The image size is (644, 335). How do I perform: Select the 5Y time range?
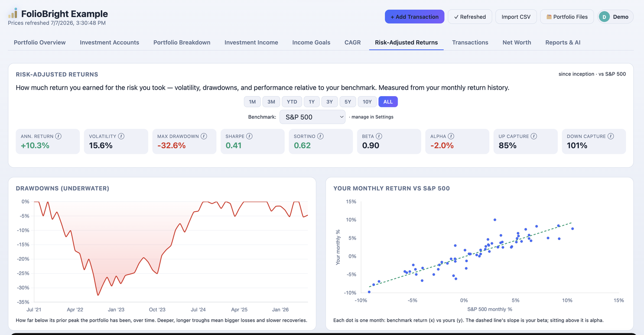348,102
